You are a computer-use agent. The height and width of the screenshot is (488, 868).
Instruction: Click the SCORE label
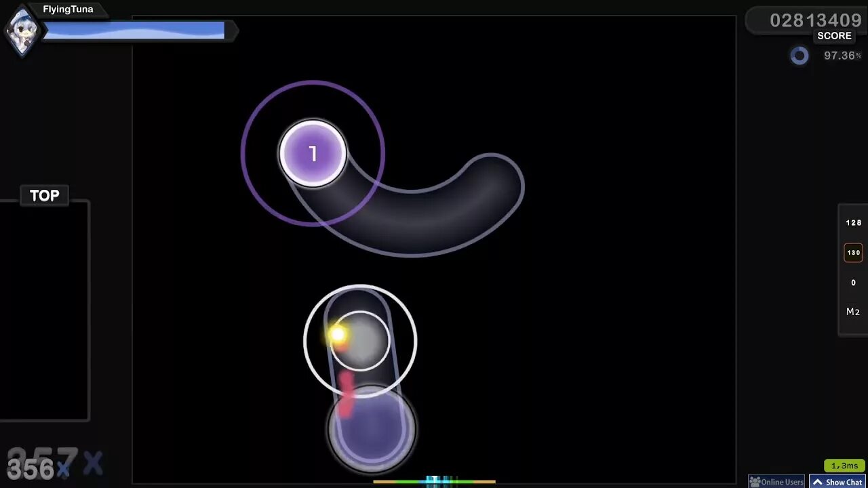(834, 36)
